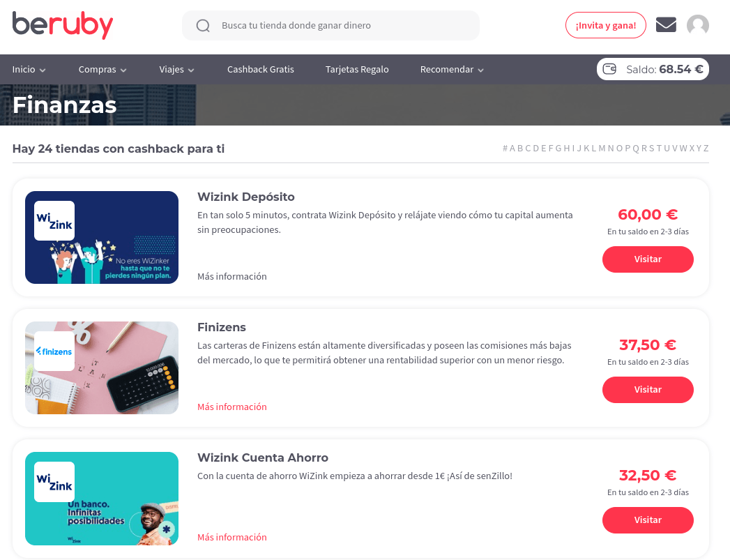Click Visitar for Finizens

pos(648,390)
